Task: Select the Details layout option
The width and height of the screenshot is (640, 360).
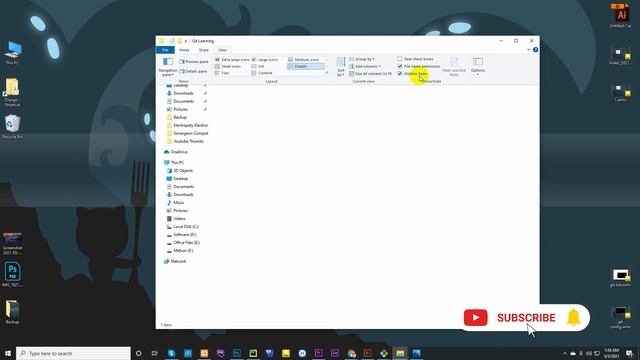Action: click(305, 66)
